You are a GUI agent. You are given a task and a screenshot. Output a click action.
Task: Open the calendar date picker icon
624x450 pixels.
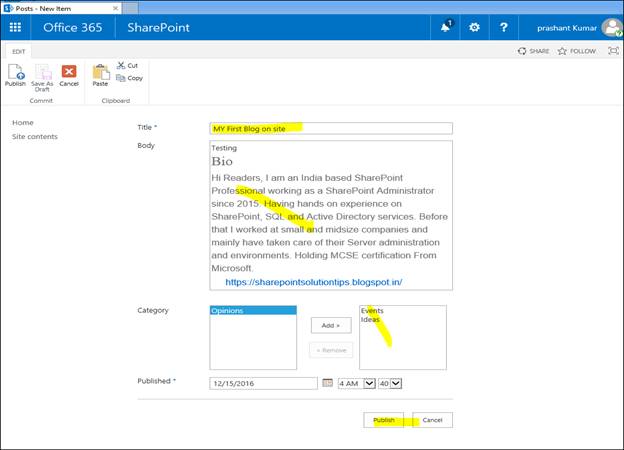click(328, 383)
